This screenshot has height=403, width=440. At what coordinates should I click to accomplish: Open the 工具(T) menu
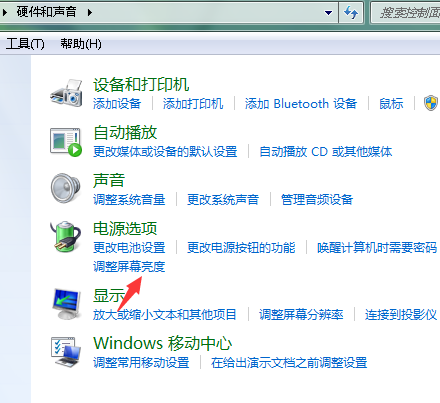click(x=25, y=44)
